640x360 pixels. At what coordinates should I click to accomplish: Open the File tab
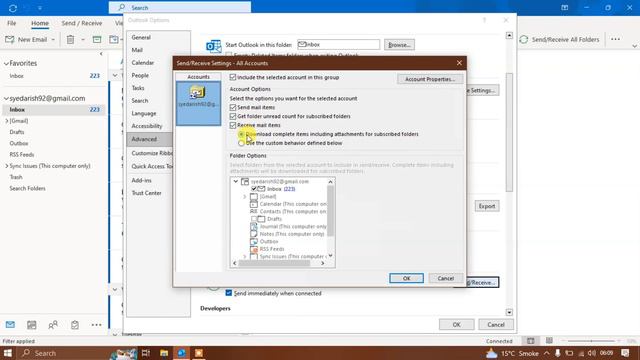click(11, 23)
